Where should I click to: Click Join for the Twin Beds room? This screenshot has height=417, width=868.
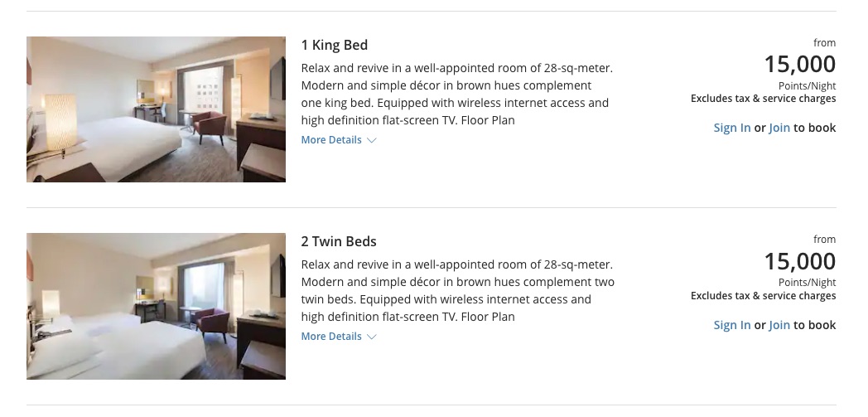pos(779,325)
